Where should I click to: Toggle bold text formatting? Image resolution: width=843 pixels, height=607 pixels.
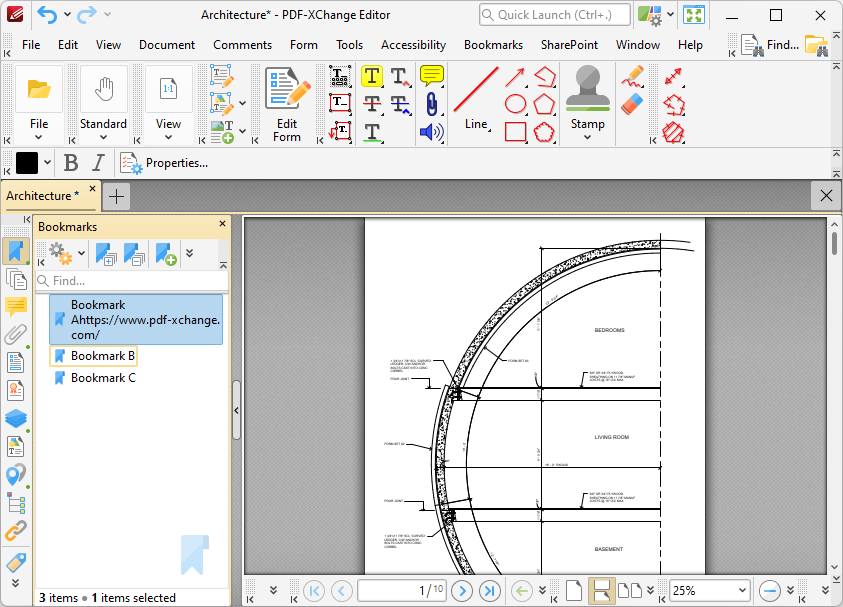[x=71, y=163]
